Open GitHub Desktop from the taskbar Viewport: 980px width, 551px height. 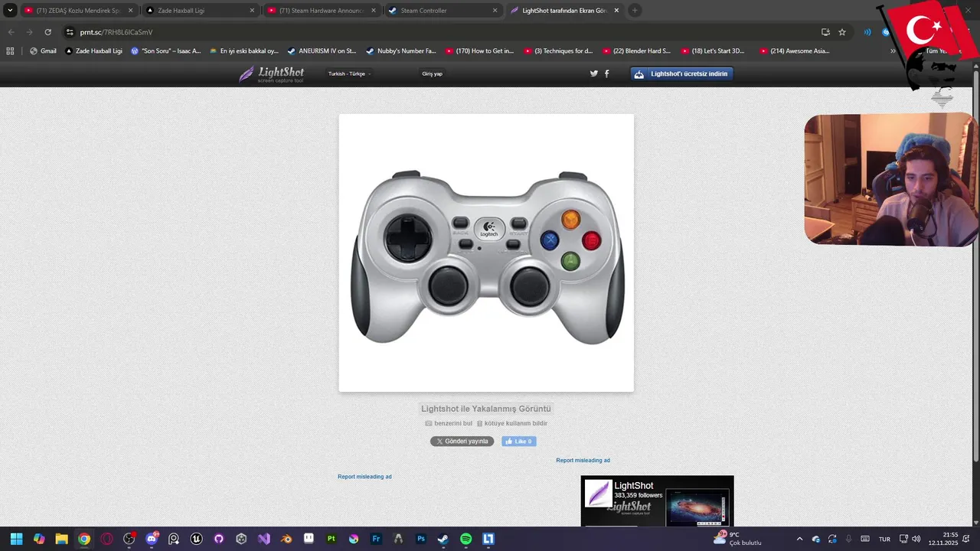(x=219, y=539)
